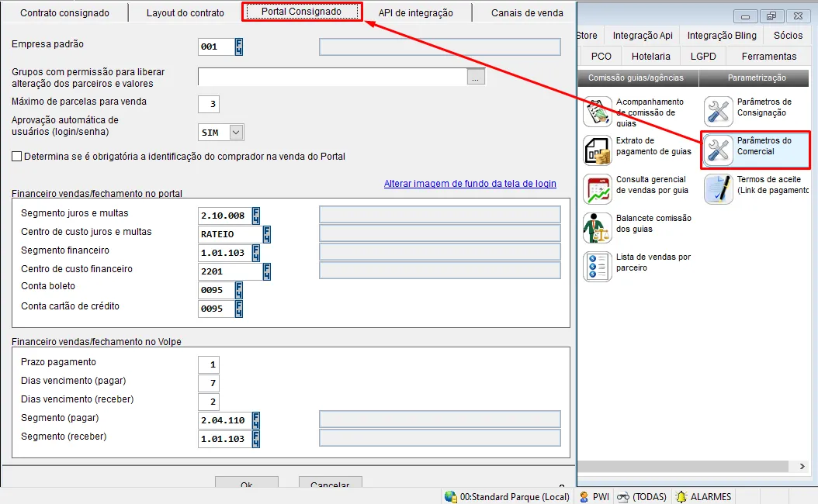Open Lista de vendas por parceiro
The width and height of the screenshot is (818, 504).
click(598, 267)
